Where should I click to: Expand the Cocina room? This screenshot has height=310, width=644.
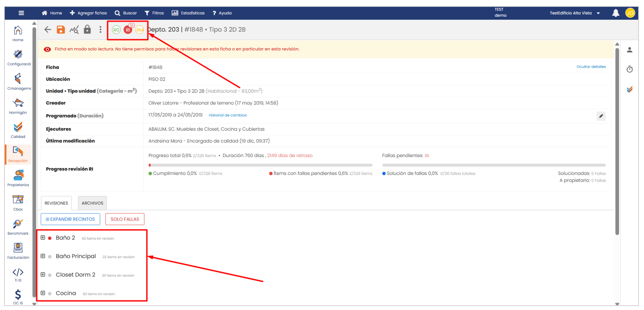tap(43, 293)
